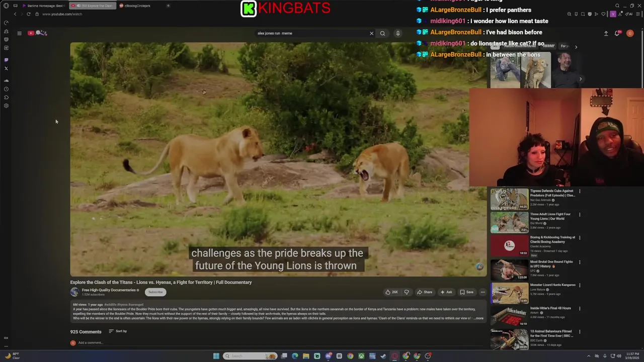Save the video to a playlist
Viewport: 644px width, 362px height.
[x=466, y=292]
